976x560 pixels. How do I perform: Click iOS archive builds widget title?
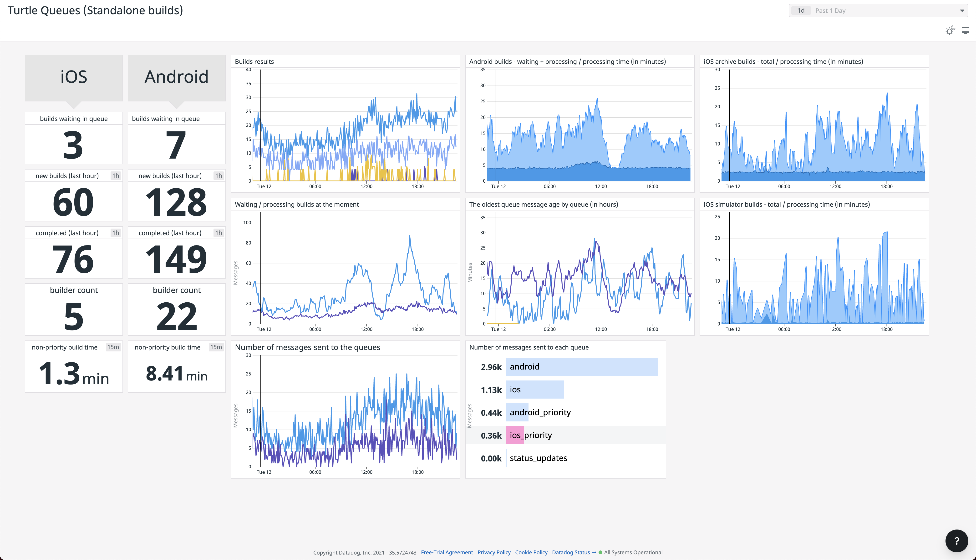point(783,61)
